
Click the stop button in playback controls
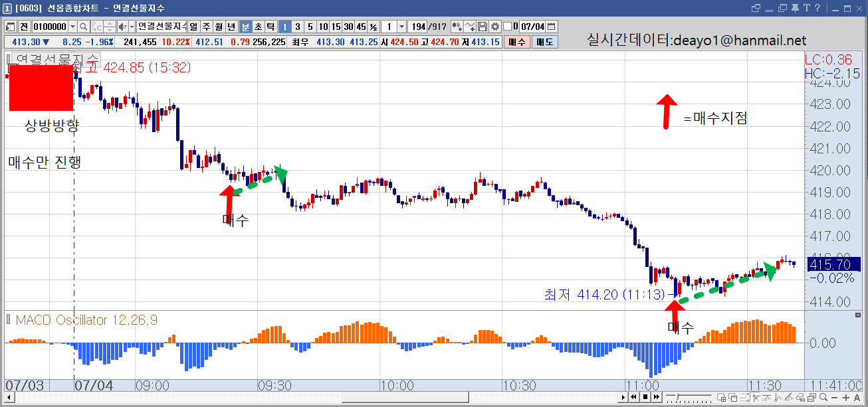645,397
